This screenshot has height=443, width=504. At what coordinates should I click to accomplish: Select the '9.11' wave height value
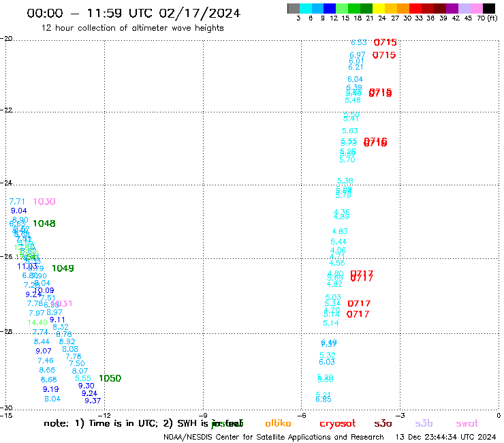click(57, 320)
